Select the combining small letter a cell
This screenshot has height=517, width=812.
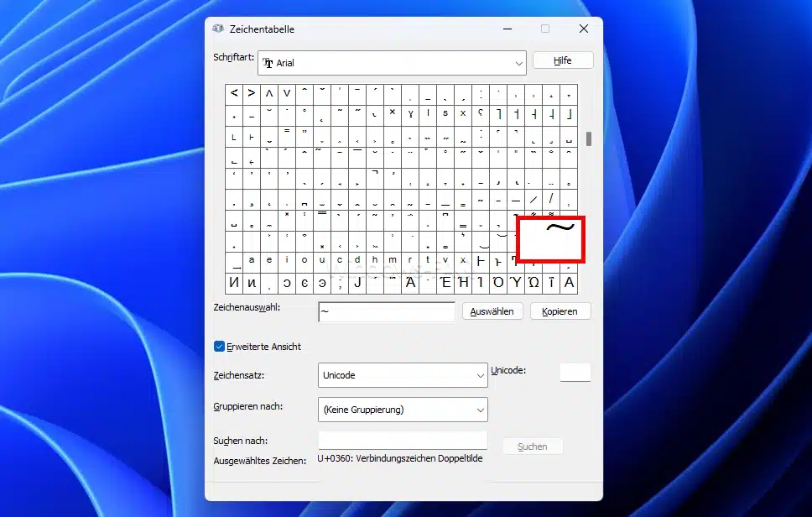tap(252, 262)
